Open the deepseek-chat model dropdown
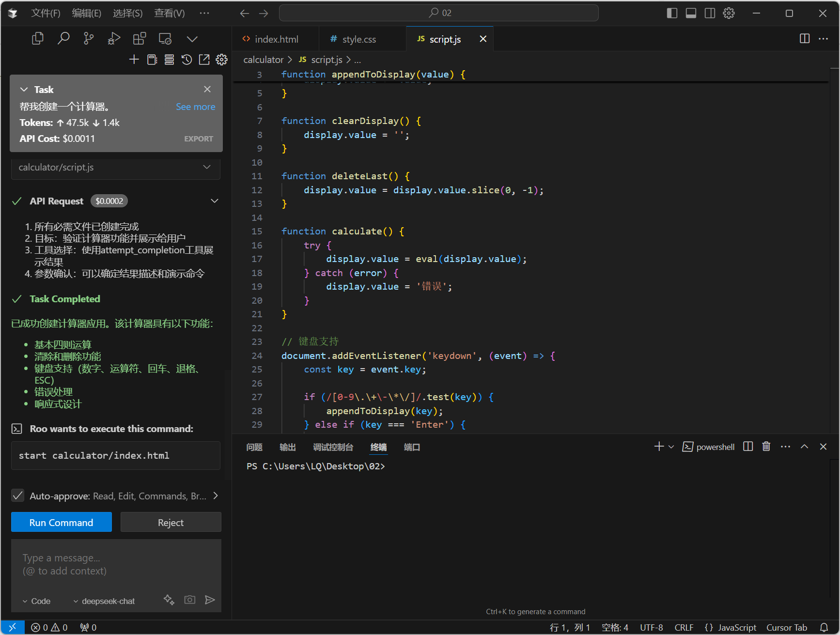 (104, 601)
